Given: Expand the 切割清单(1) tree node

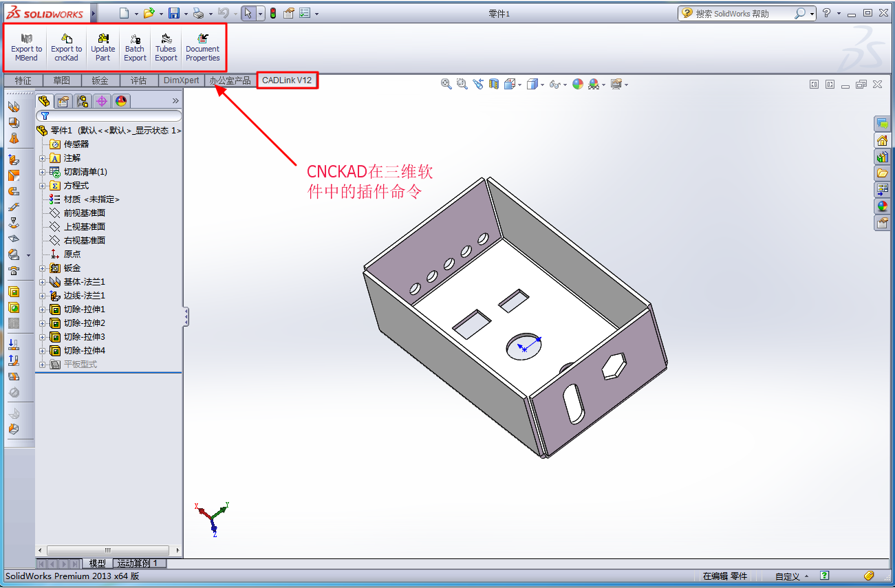Looking at the screenshot, I should [42, 172].
